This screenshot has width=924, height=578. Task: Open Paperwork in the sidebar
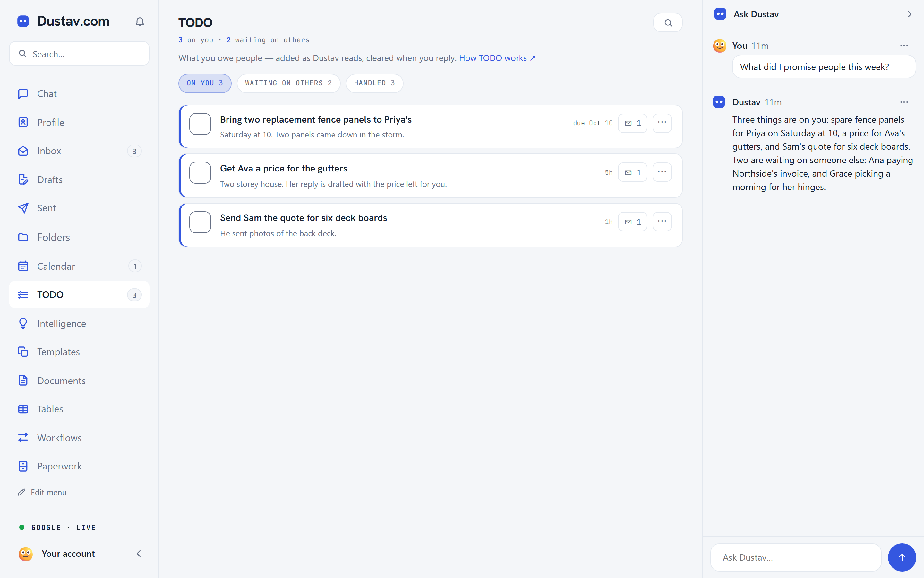pyautogui.click(x=79, y=466)
